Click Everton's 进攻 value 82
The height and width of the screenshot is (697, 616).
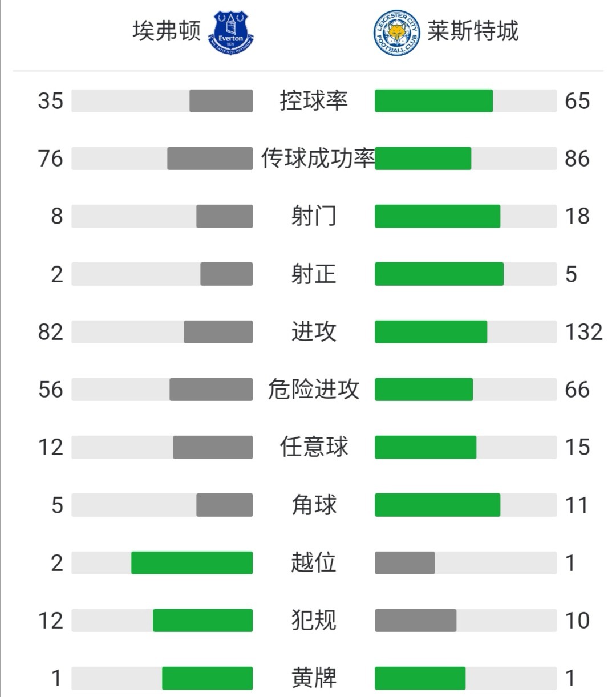51,332
